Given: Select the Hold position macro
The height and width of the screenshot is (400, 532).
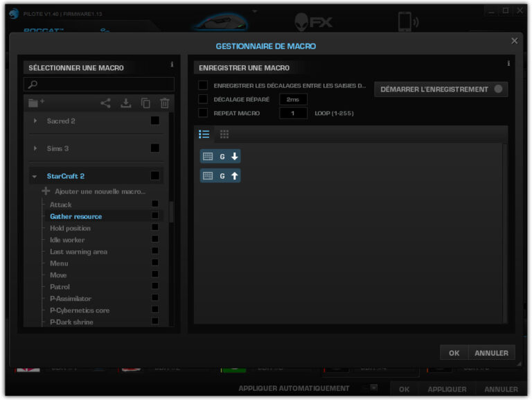Looking at the screenshot, I should click(70, 228).
